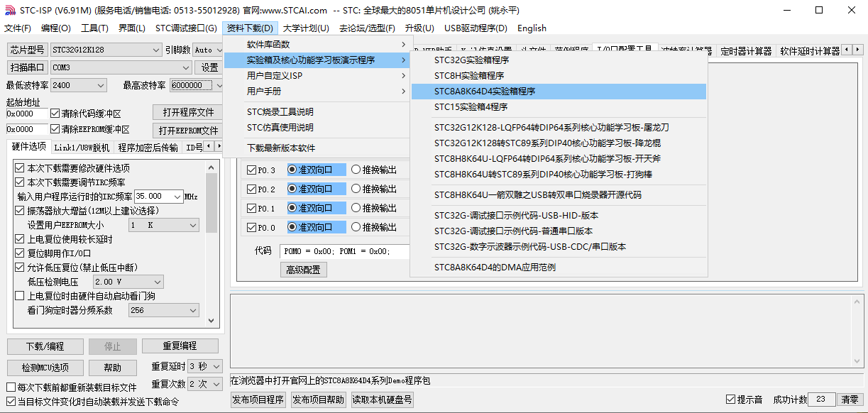Open the chip model dropdown STC32G12K128

click(106, 50)
